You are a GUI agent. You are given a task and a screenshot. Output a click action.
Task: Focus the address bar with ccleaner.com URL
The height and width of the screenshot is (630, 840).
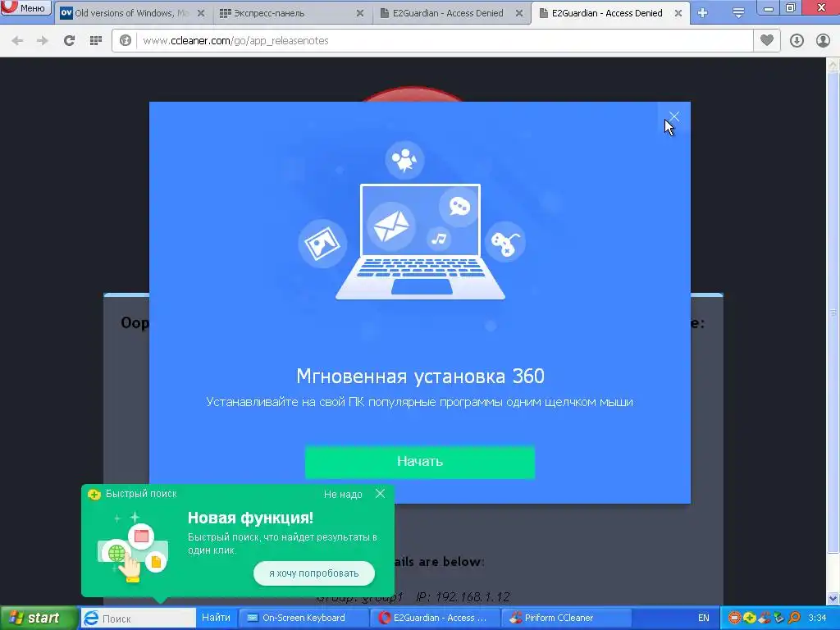coord(445,41)
